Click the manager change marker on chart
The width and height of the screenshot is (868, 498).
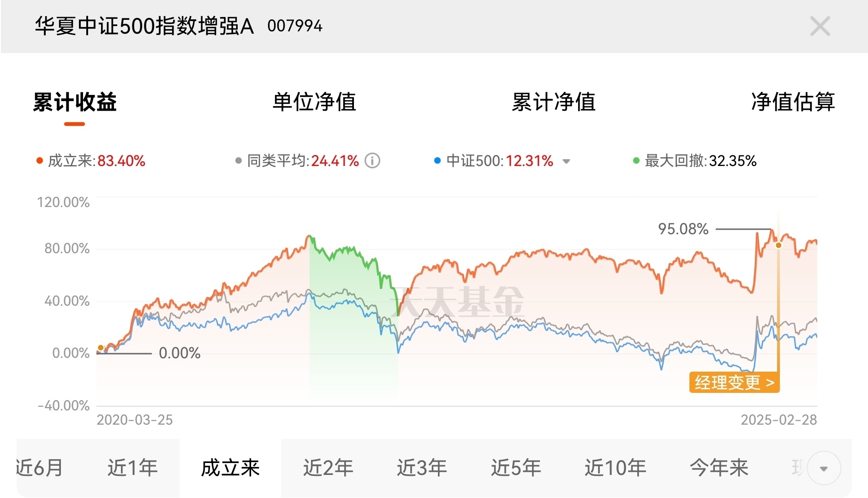pos(778,245)
